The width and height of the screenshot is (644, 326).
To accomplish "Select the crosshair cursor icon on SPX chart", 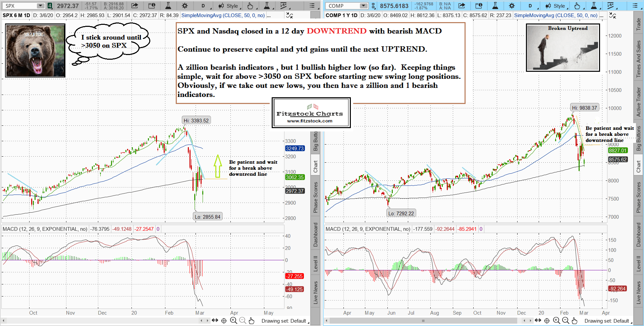I will (224, 321).
